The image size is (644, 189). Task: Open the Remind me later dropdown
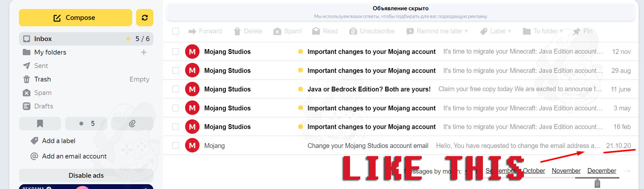tap(437, 31)
